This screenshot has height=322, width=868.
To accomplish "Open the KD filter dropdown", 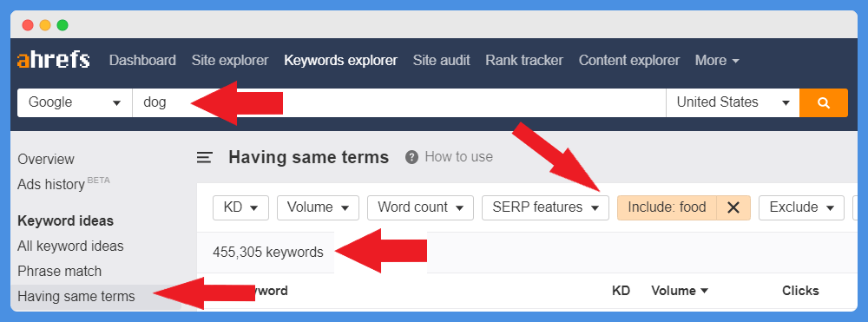I will pos(240,207).
